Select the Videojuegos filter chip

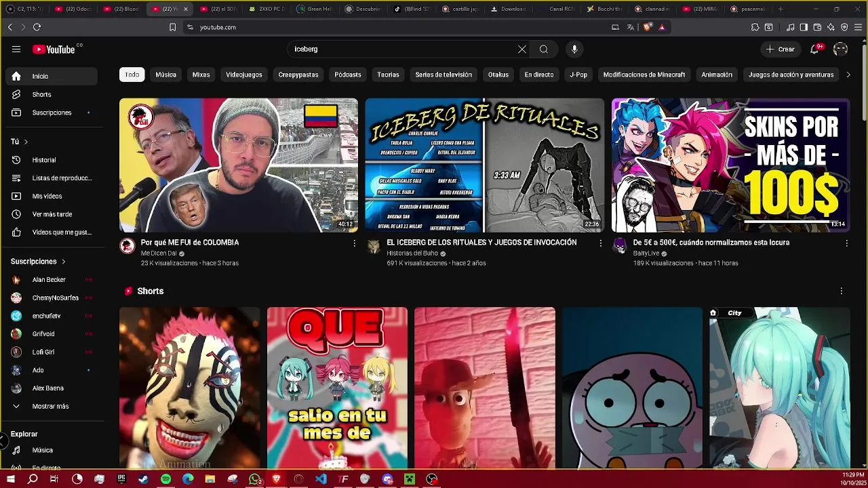click(244, 75)
